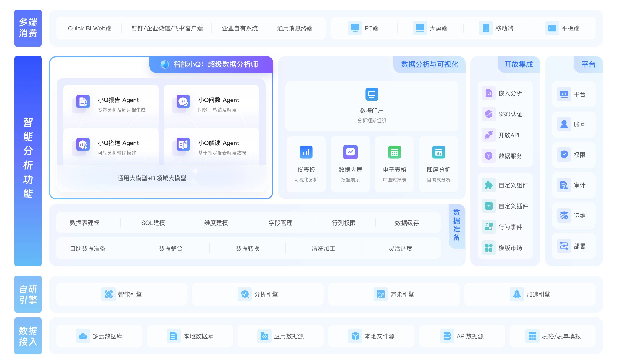
Task: Switch to the 数据分析与可视化 tab
Action: [430, 64]
